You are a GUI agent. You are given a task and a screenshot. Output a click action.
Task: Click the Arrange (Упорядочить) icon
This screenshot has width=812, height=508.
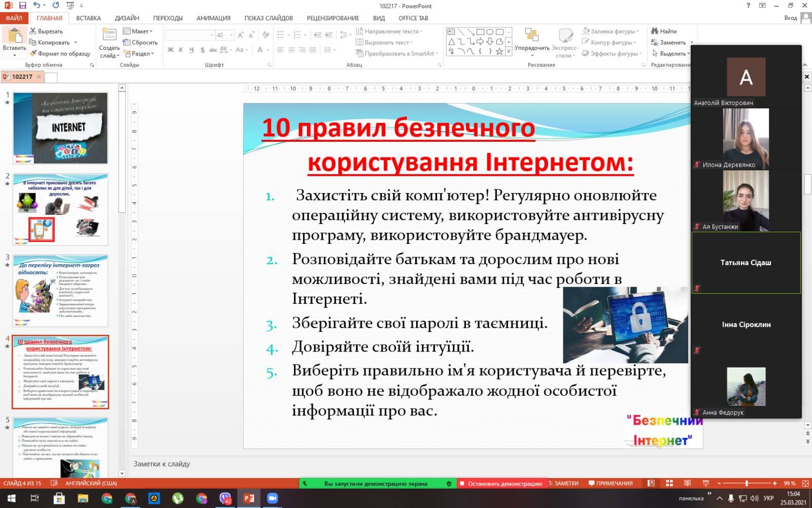531,36
